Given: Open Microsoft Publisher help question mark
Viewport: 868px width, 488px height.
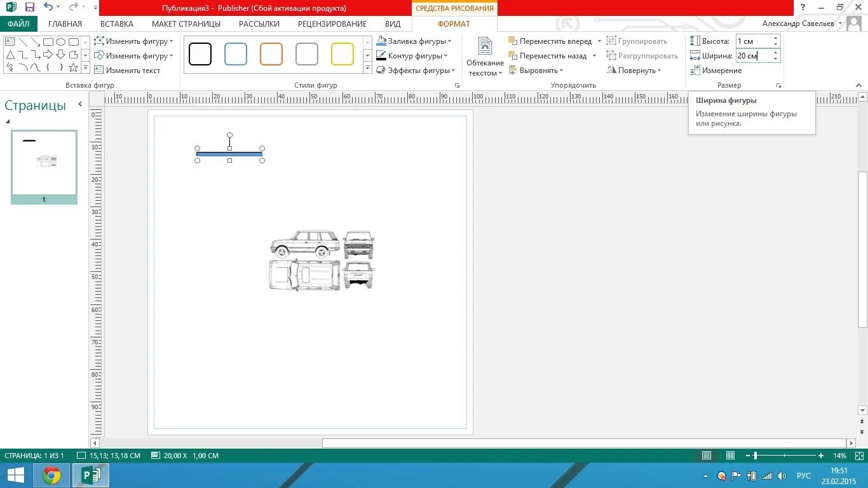Looking at the screenshot, I should point(803,8).
